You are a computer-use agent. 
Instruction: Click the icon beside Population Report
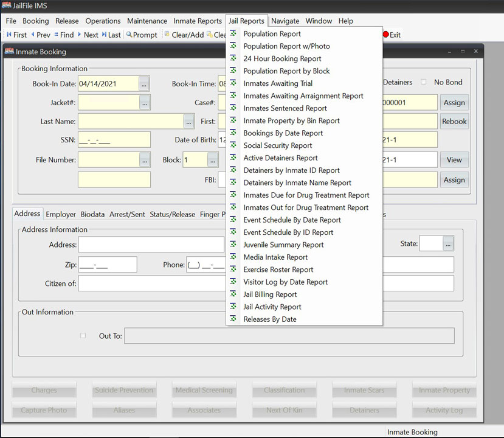(233, 33)
